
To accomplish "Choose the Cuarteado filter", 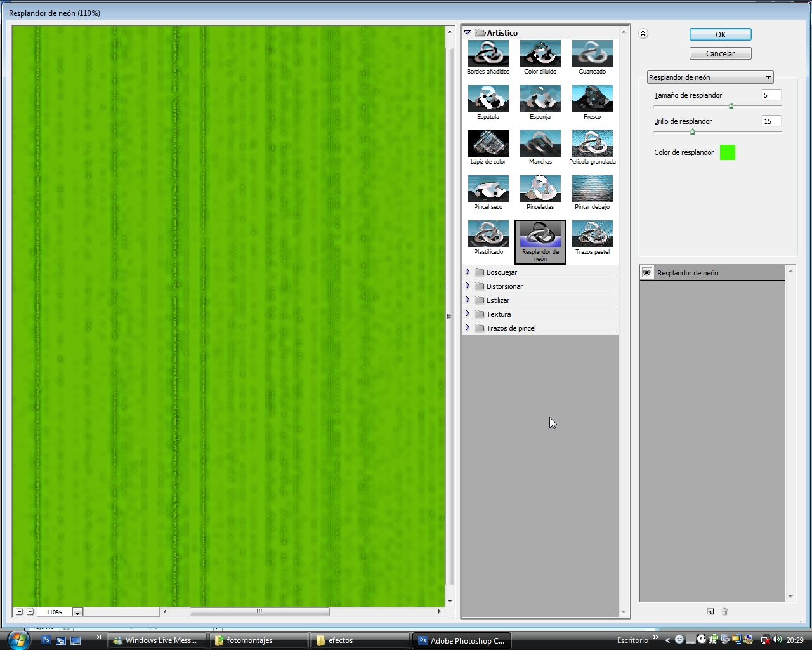I will pos(592,53).
